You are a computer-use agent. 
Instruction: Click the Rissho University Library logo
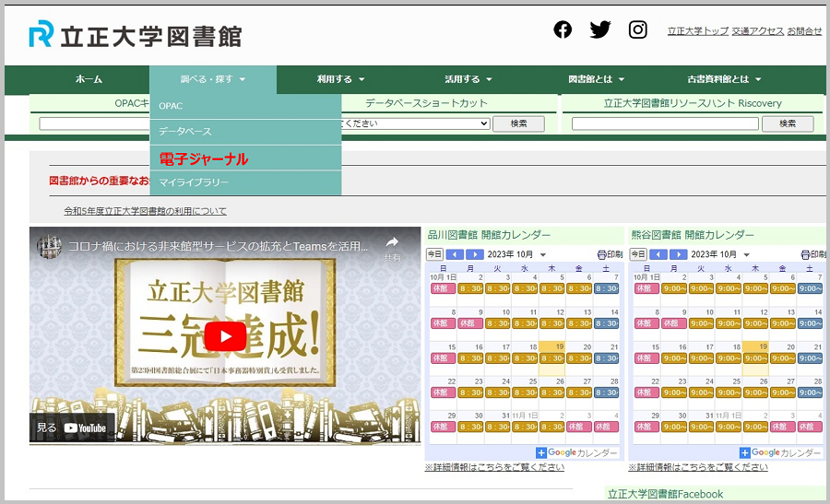[x=136, y=35]
